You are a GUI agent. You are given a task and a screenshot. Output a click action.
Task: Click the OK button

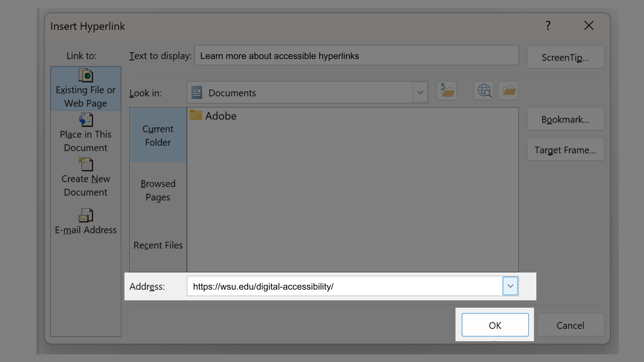click(x=495, y=325)
